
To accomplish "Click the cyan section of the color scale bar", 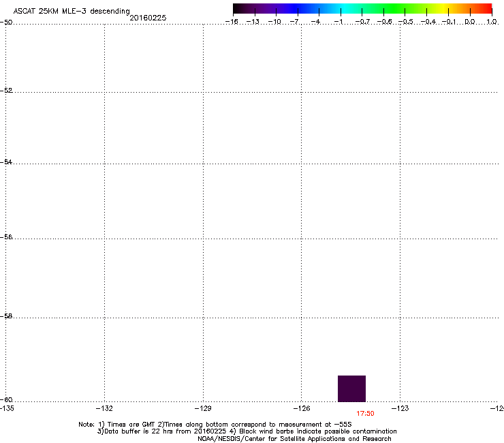I will tap(343, 8).
